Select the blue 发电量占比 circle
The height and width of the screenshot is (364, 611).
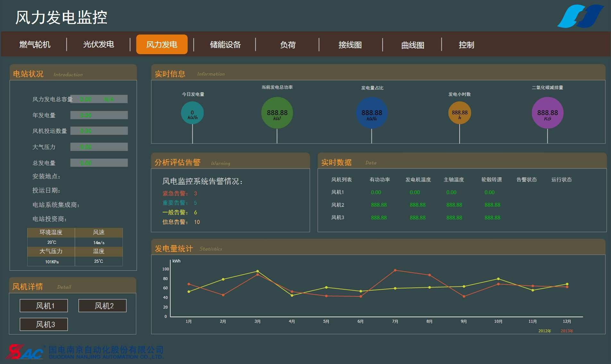click(372, 113)
